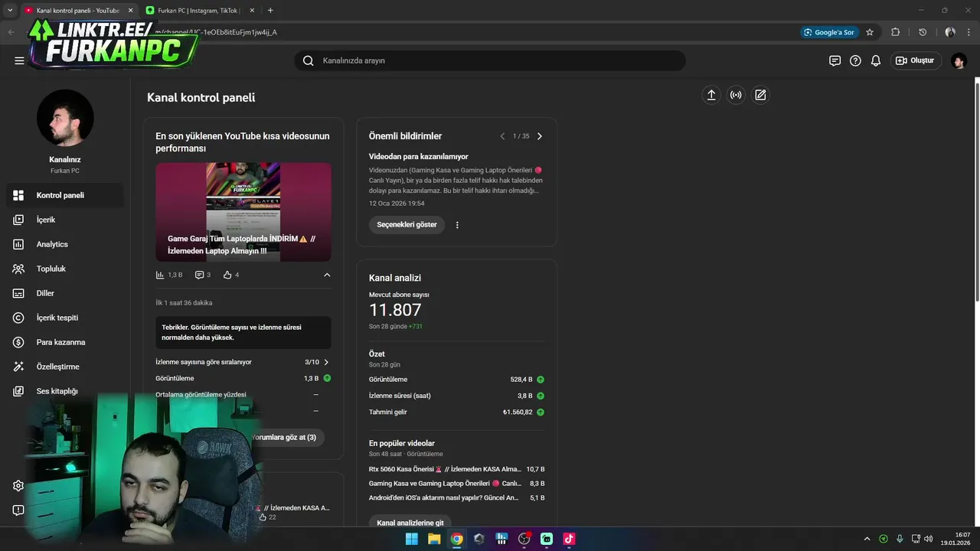Click the send feedback icon in sidebar

(18, 510)
